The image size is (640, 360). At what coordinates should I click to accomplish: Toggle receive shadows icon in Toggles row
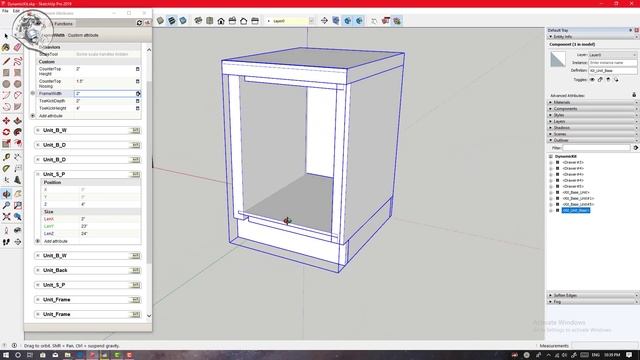pos(608,80)
